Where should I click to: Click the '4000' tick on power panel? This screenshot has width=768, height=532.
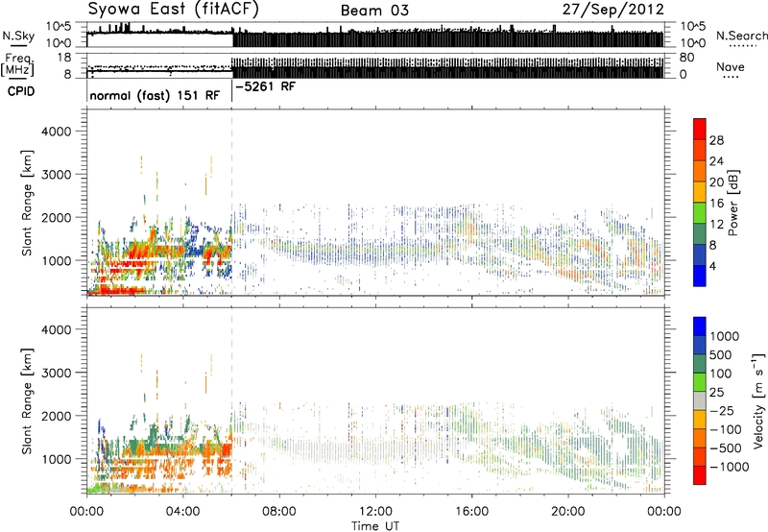[57, 132]
